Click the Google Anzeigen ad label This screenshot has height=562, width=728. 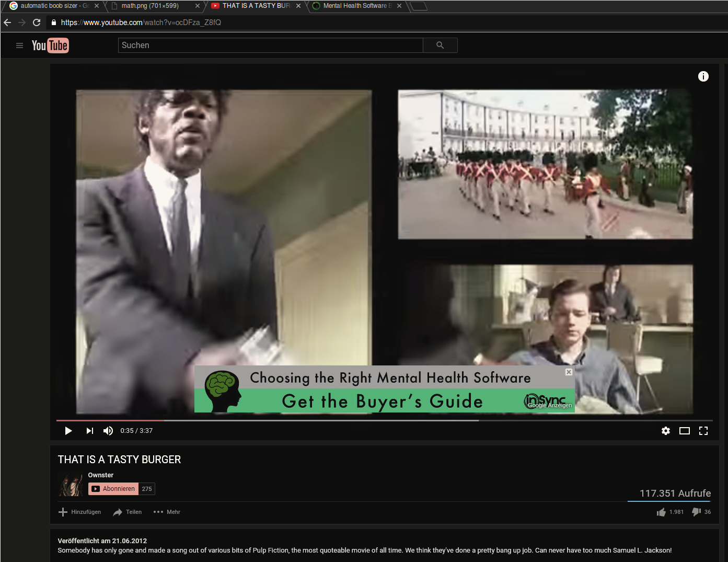(x=550, y=405)
